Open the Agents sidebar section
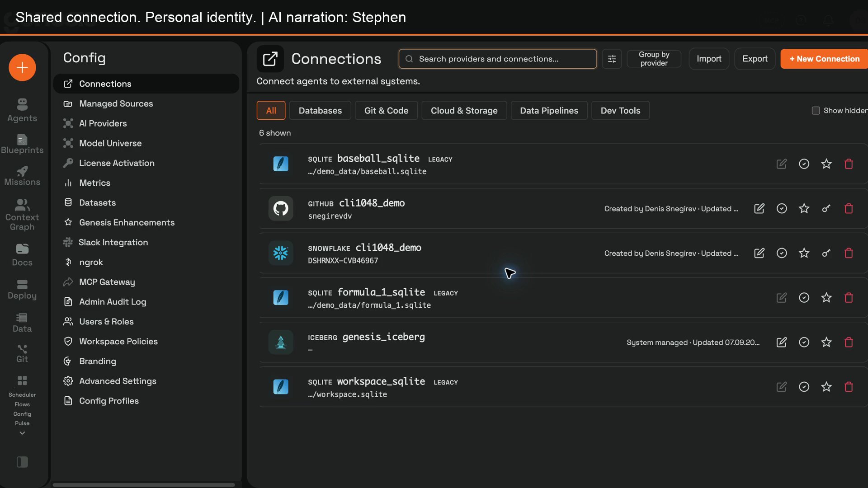Image resolution: width=868 pixels, height=488 pixels. [x=22, y=110]
